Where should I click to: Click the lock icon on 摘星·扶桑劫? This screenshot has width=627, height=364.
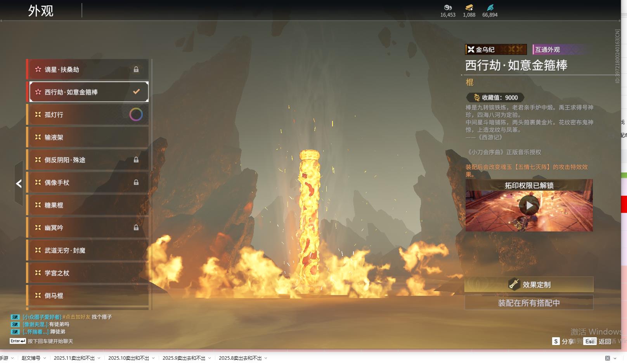136,69
